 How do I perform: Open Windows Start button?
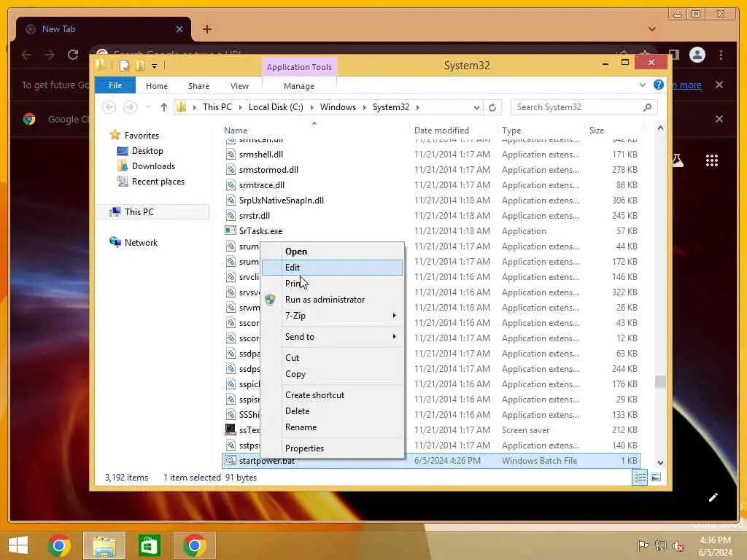tap(18, 545)
